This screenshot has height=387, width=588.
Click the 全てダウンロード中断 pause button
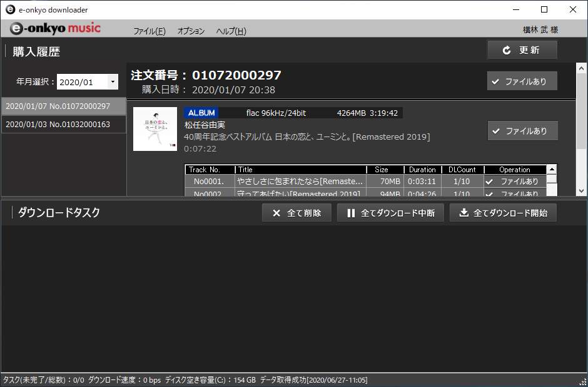(390, 213)
